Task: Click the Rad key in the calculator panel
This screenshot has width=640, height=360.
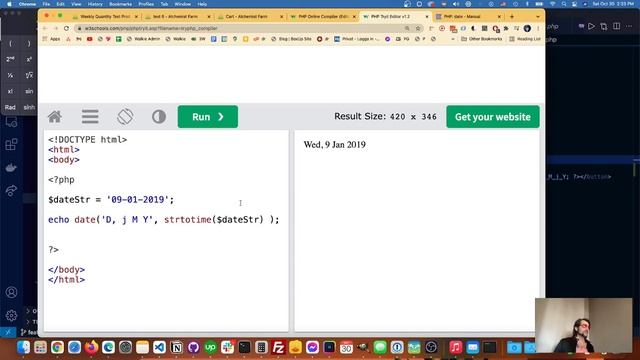Action: point(10,107)
